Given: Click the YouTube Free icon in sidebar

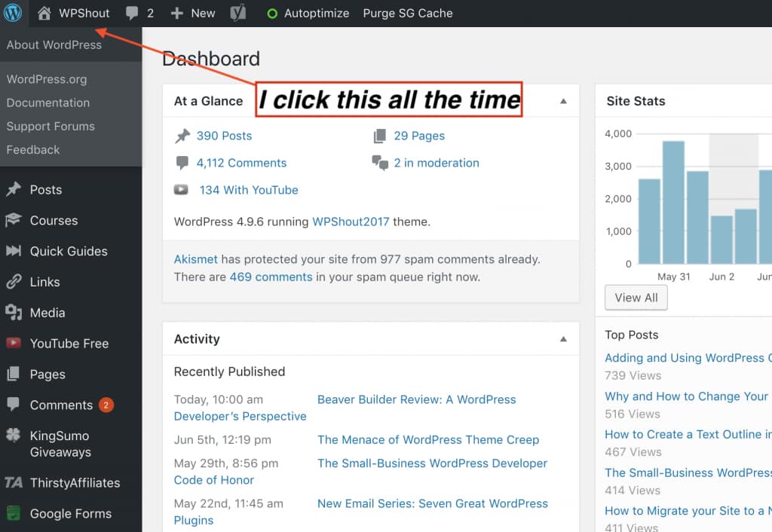Looking at the screenshot, I should pos(14,344).
